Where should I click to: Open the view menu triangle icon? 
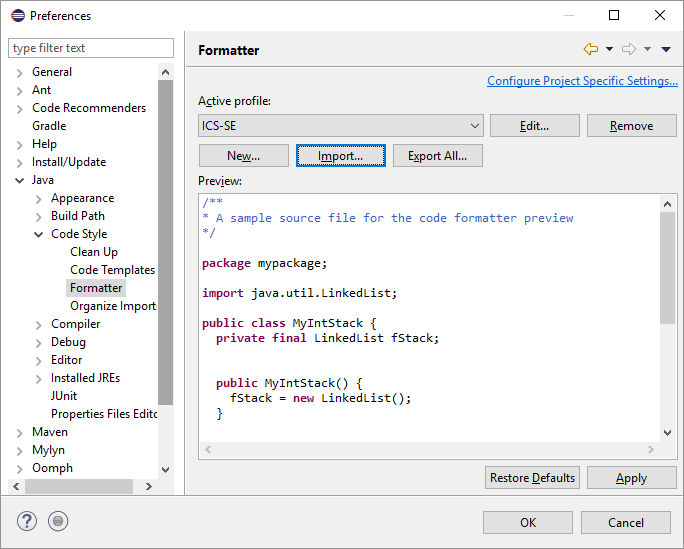pyautogui.click(x=666, y=49)
